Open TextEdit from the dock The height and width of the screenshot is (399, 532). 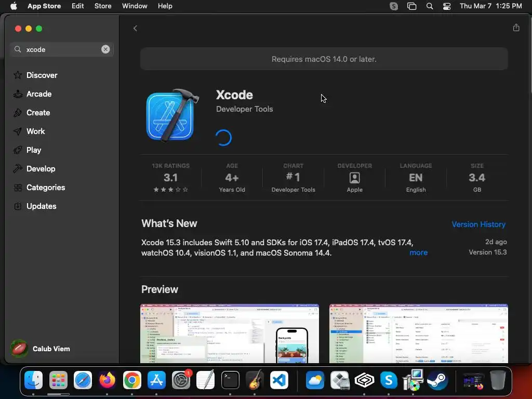point(206,379)
